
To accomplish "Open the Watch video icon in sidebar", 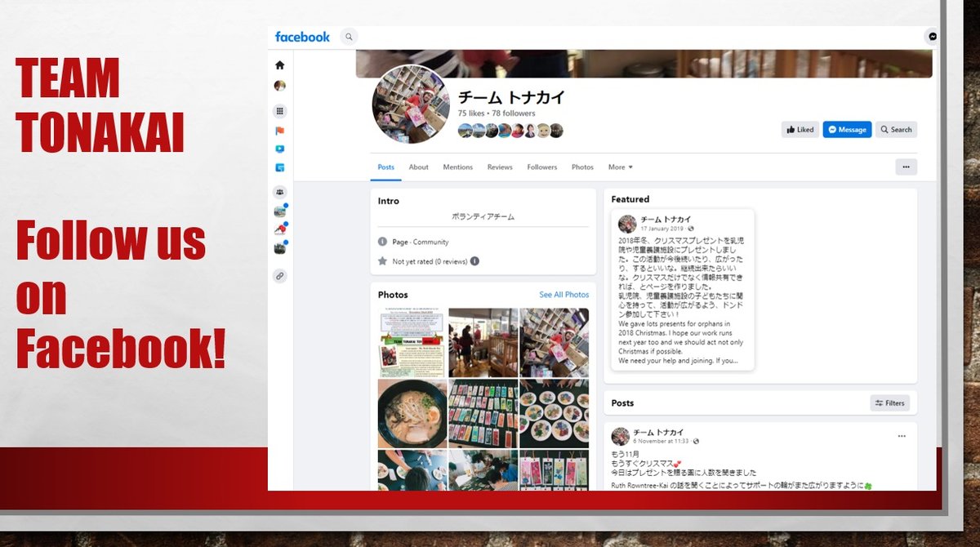I will [x=280, y=149].
